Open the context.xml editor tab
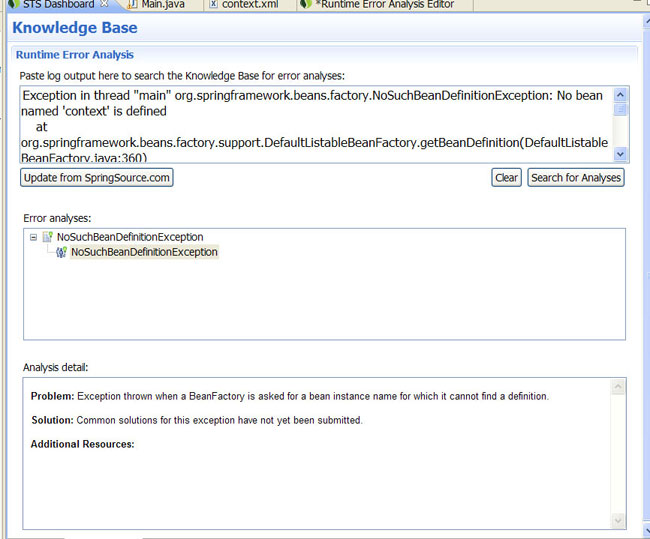 (250, 5)
